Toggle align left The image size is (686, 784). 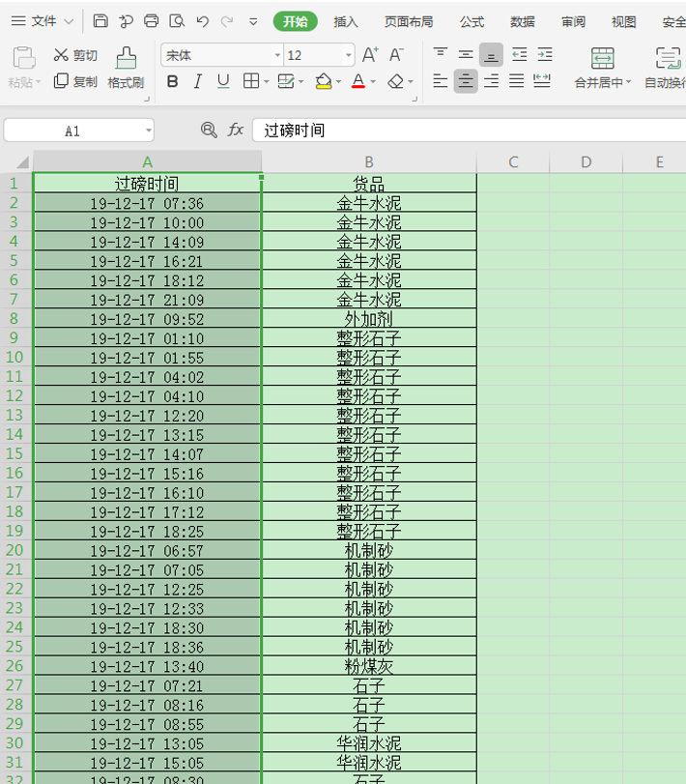pos(441,81)
